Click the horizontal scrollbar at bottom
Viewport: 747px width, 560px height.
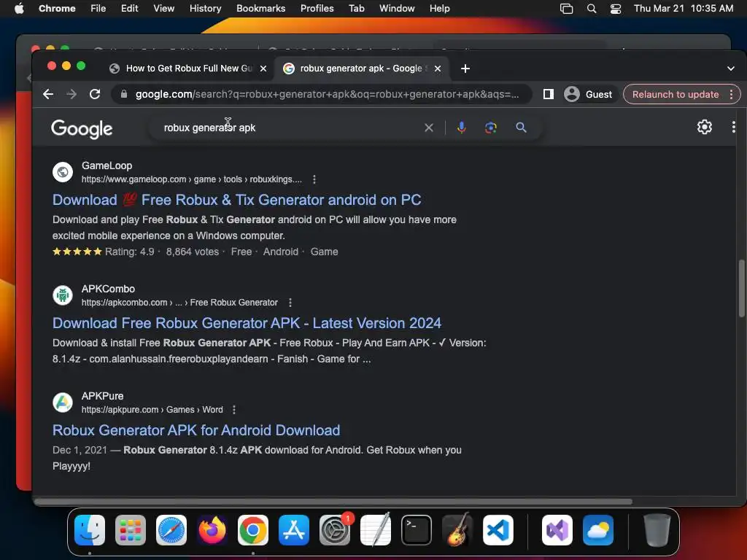(333, 502)
